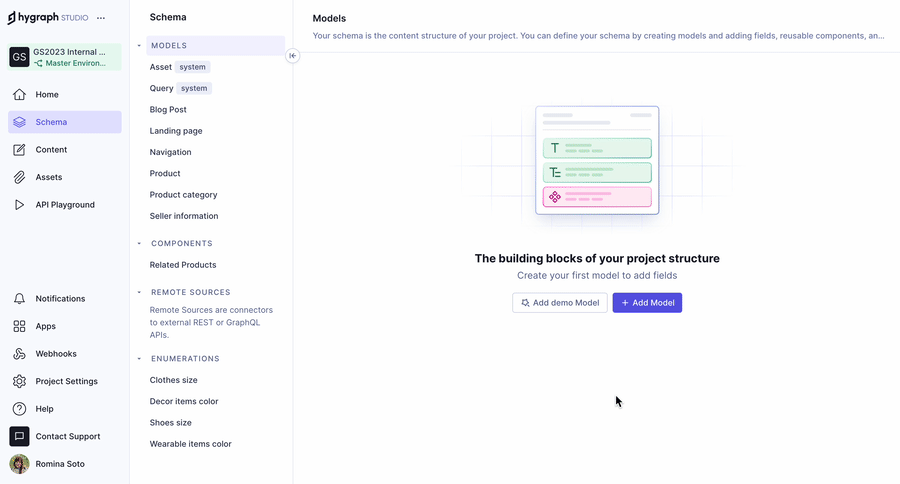Click the API Playground play icon

point(19,205)
